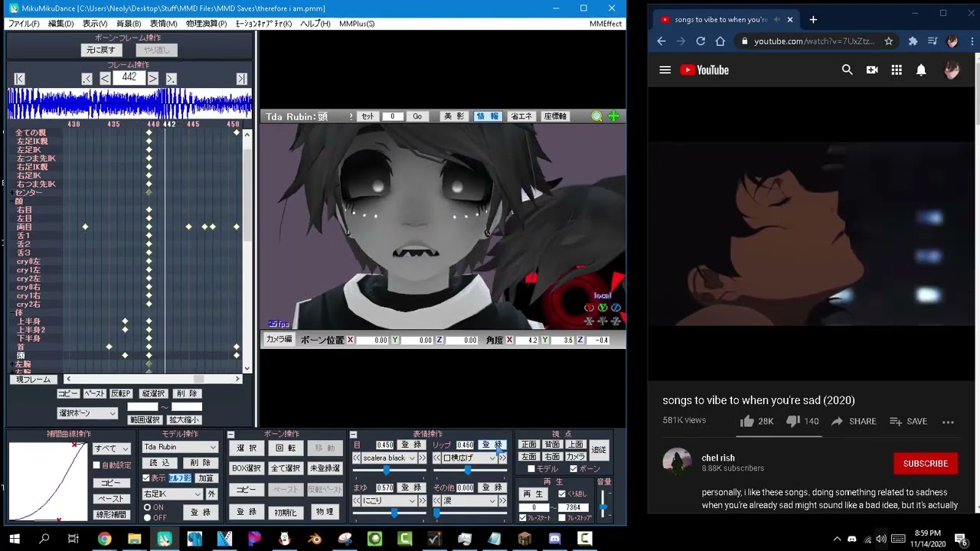
Task: Open 口横広げ lip morph dropdown
Action: pos(470,458)
